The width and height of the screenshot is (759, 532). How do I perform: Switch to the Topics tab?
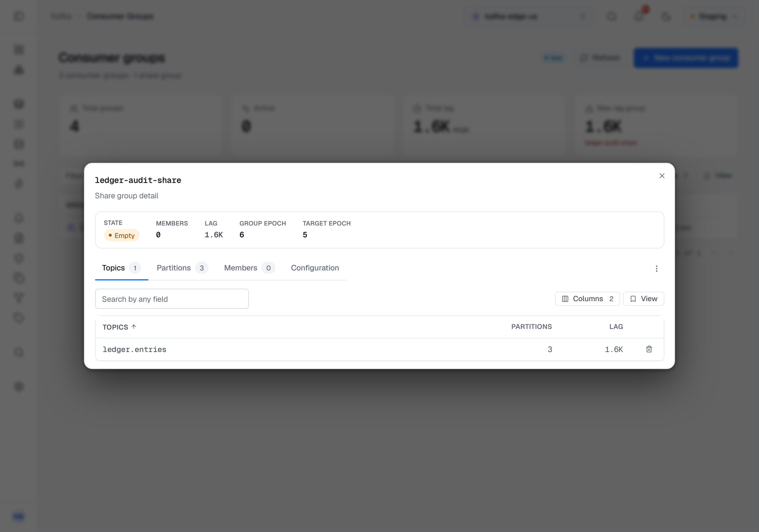[x=122, y=268]
